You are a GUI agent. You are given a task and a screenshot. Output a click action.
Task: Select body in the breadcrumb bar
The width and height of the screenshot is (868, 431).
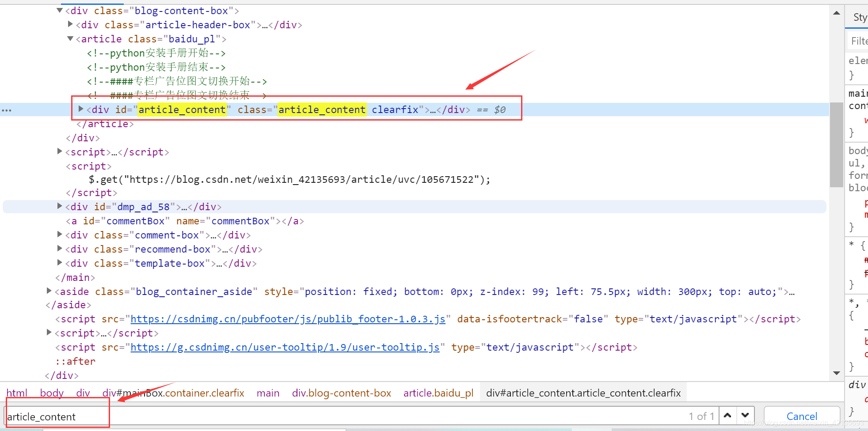point(52,393)
